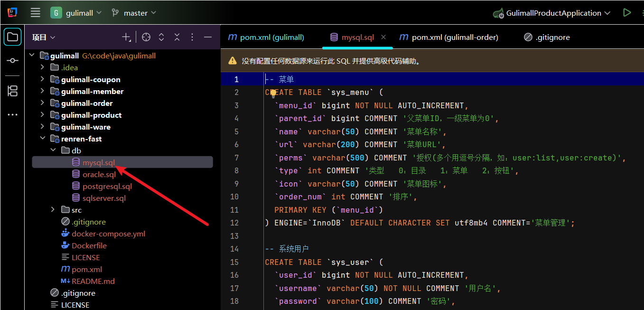644x310 pixels.
Task: Switch to pom.xml (gulimall-order) tab
Action: (449, 37)
